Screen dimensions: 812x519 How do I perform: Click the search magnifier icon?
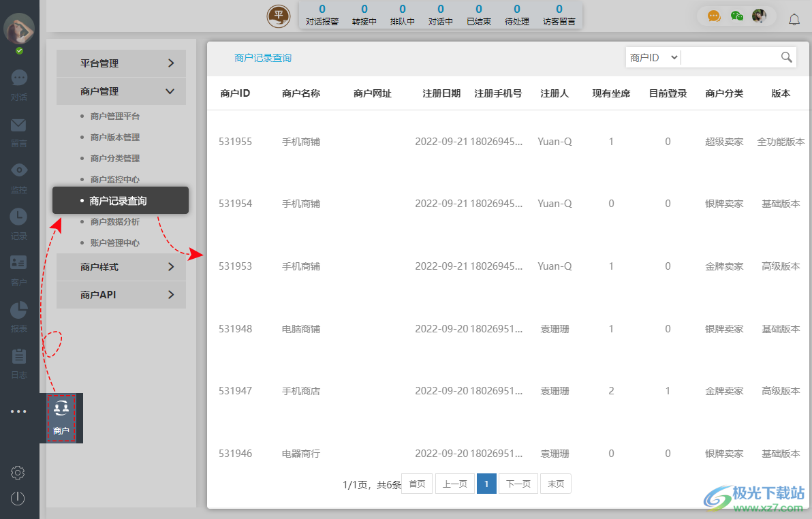coord(786,57)
